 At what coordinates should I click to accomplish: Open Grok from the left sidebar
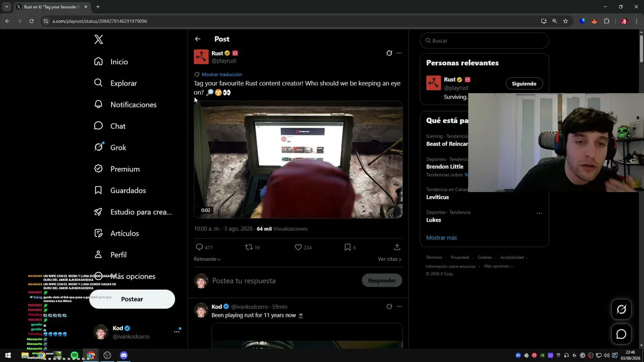coord(110,148)
